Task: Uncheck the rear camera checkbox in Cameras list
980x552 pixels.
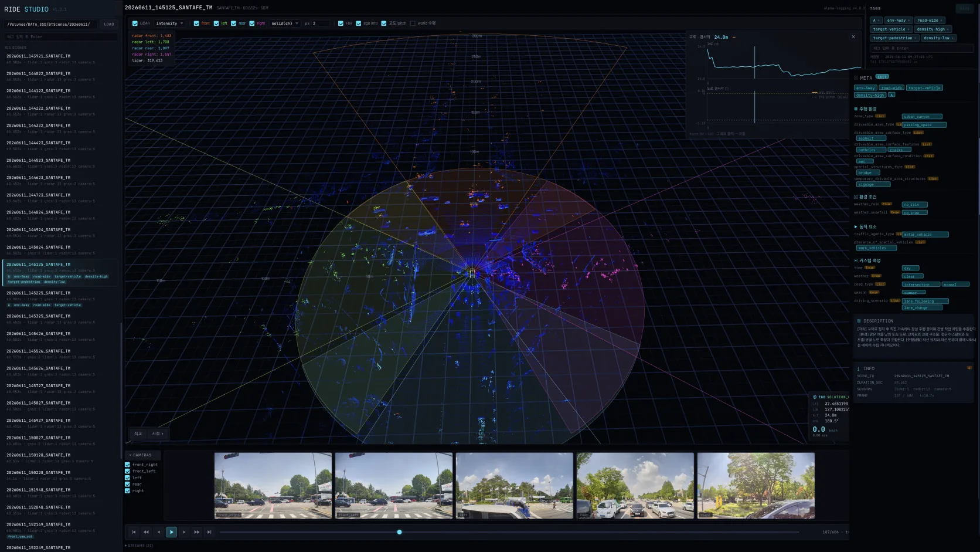Action: pyautogui.click(x=127, y=484)
